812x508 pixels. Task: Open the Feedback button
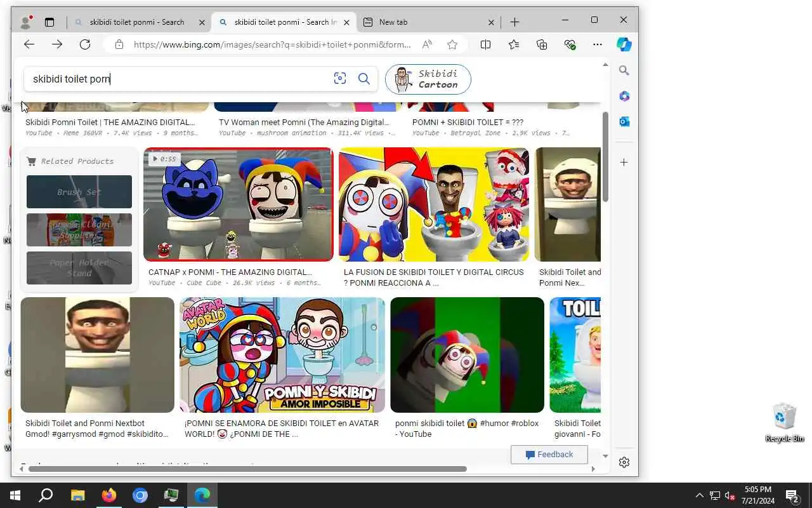[x=549, y=455]
